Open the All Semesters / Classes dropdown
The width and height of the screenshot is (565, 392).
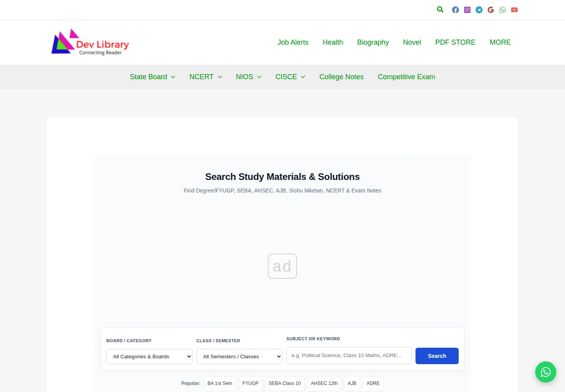[x=239, y=356]
